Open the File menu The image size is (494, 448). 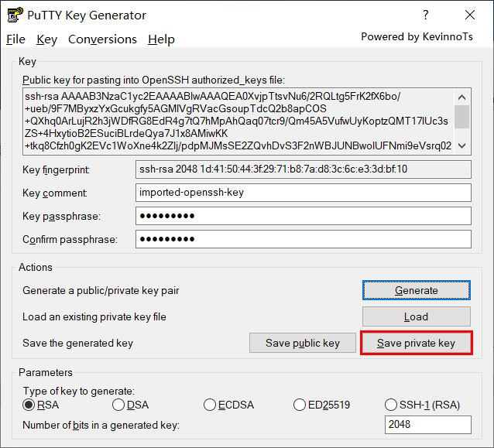(x=15, y=39)
